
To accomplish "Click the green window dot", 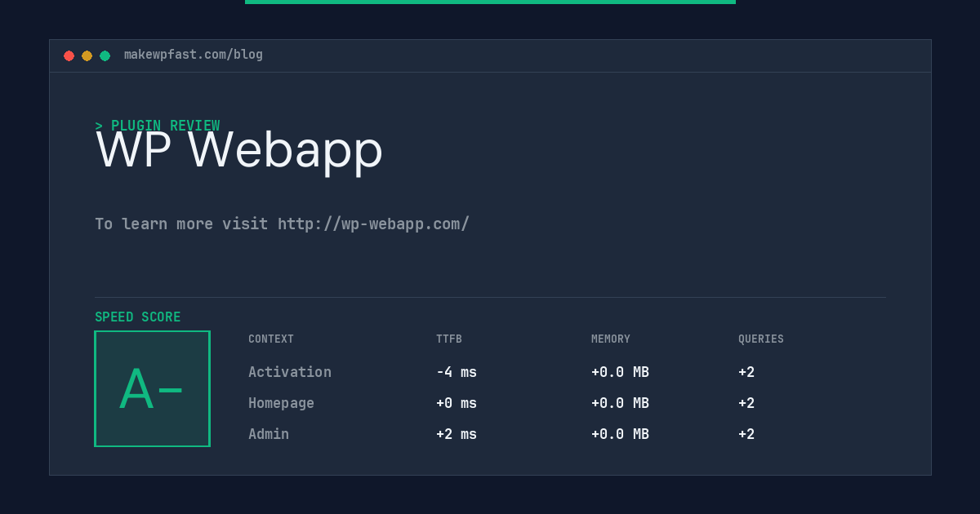I will pos(105,55).
